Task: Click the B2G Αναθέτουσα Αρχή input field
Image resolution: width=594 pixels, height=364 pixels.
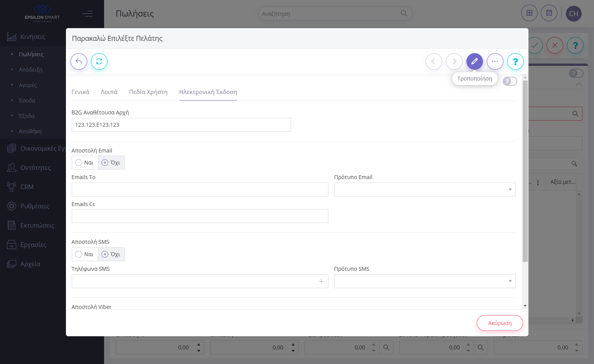Action: 181,125
